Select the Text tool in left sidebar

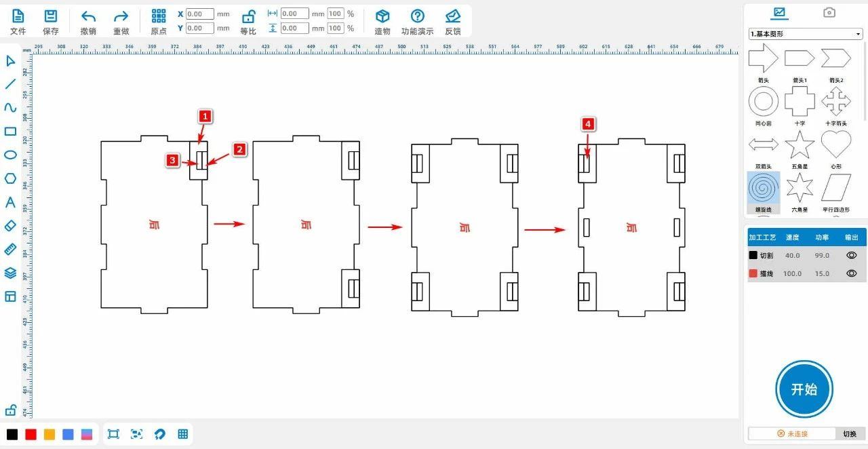(x=10, y=202)
